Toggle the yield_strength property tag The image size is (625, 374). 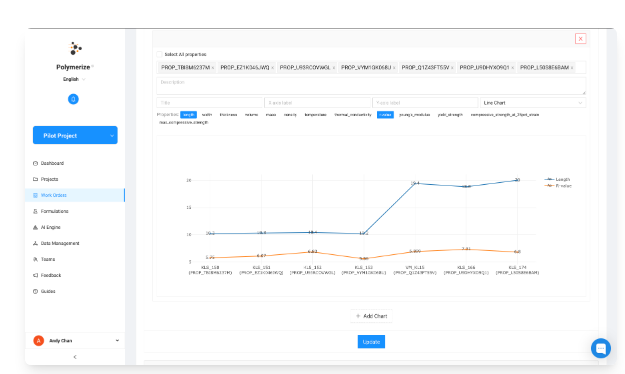pos(450,115)
